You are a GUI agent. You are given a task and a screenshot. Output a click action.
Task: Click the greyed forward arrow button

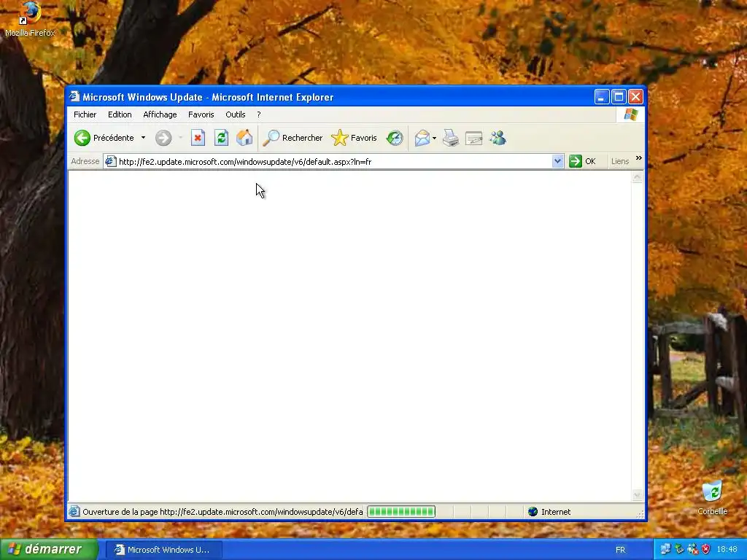point(163,138)
